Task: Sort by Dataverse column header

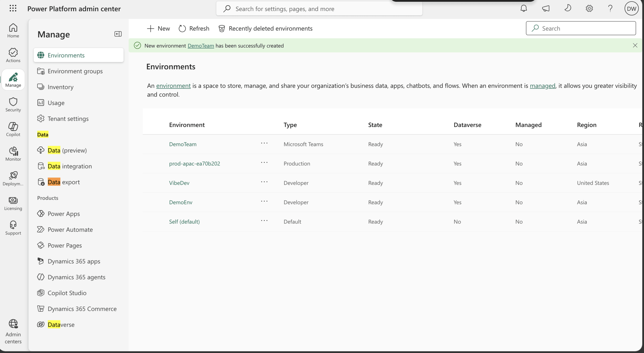Action: click(467, 125)
